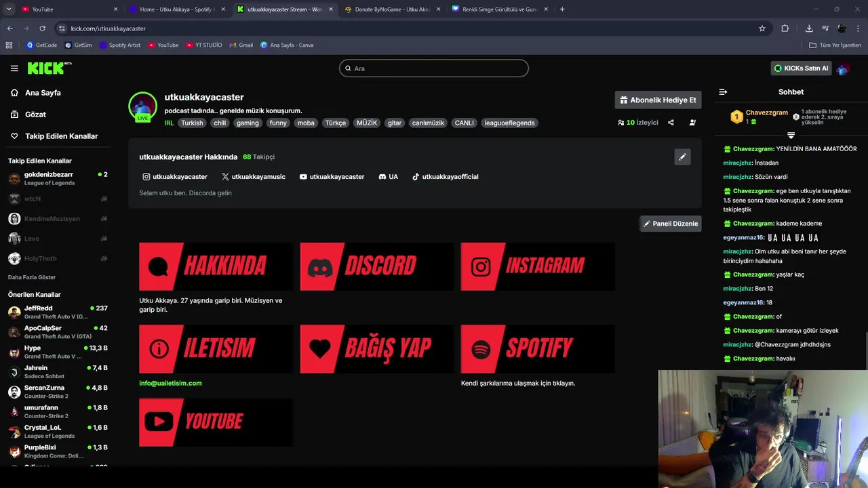This screenshot has height=488, width=868.
Task: Open Spotify Artist bookmark
Action: 120,45
